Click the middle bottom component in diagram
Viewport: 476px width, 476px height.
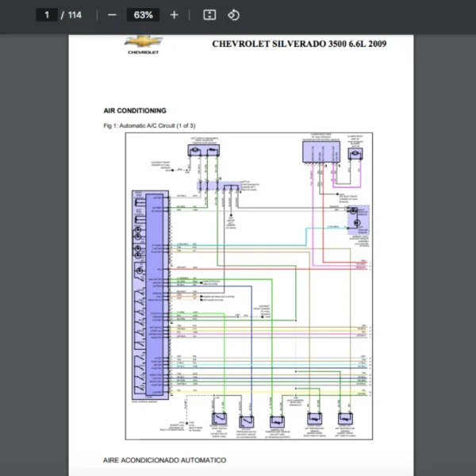278,420
